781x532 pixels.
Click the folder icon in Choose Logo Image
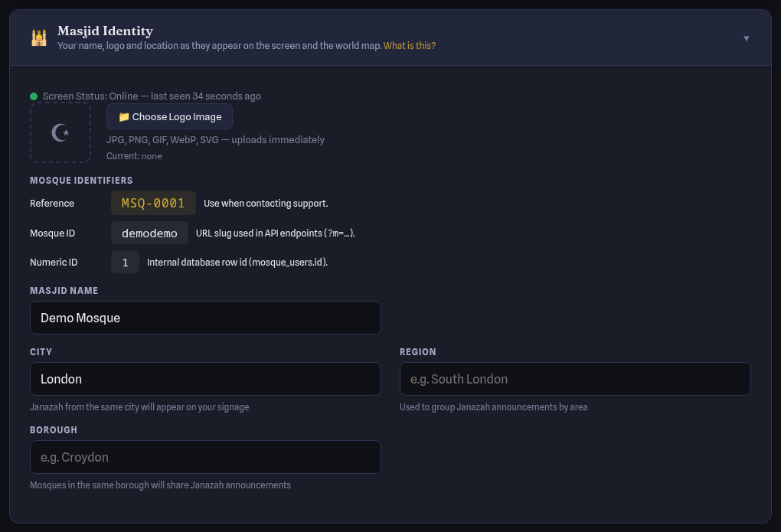124,116
